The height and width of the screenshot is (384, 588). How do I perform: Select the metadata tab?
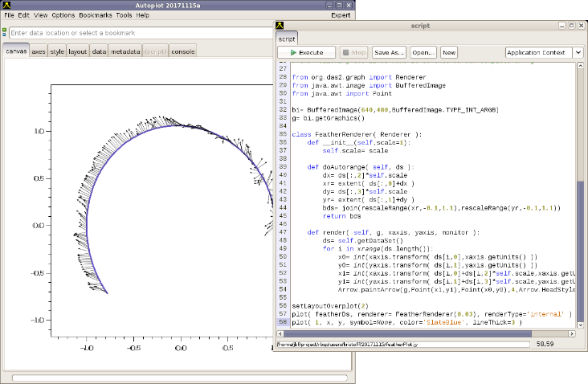tap(125, 51)
